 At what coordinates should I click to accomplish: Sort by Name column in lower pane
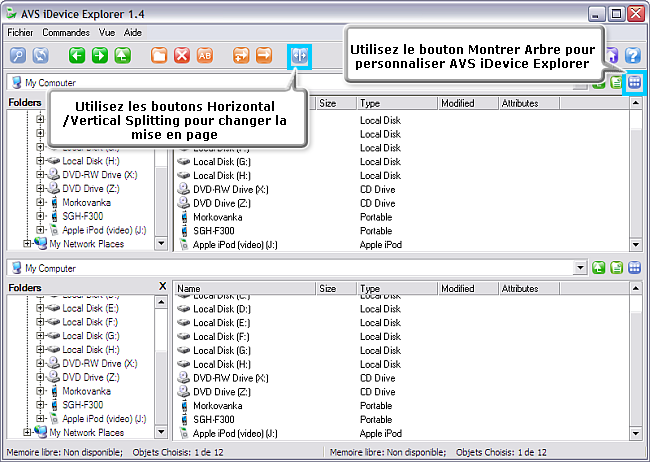pyautogui.click(x=245, y=289)
